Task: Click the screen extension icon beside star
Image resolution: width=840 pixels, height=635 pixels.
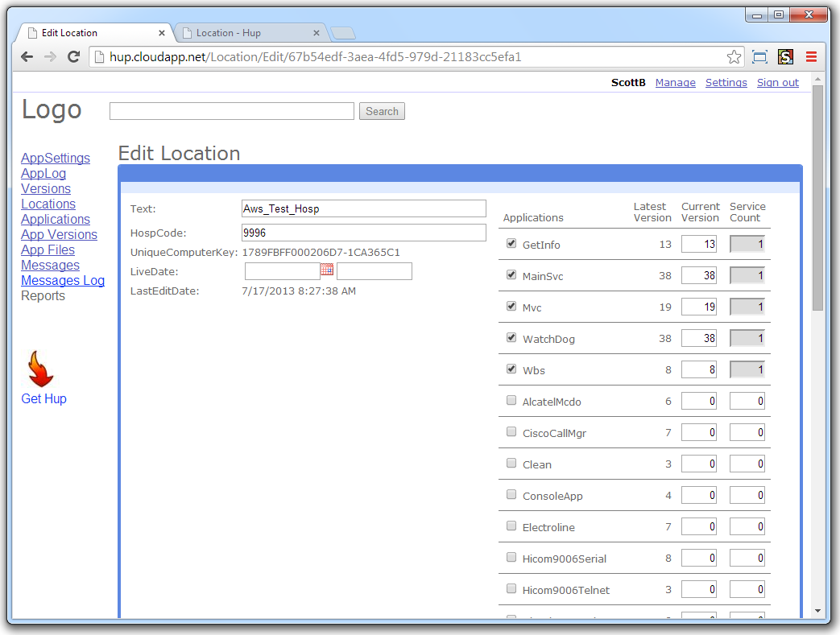Action: coord(759,57)
